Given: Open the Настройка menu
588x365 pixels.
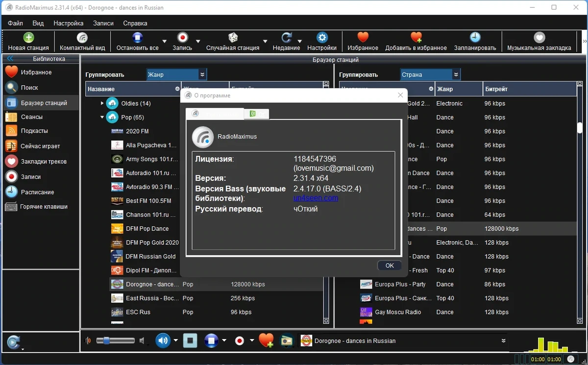Looking at the screenshot, I should click(69, 23).
